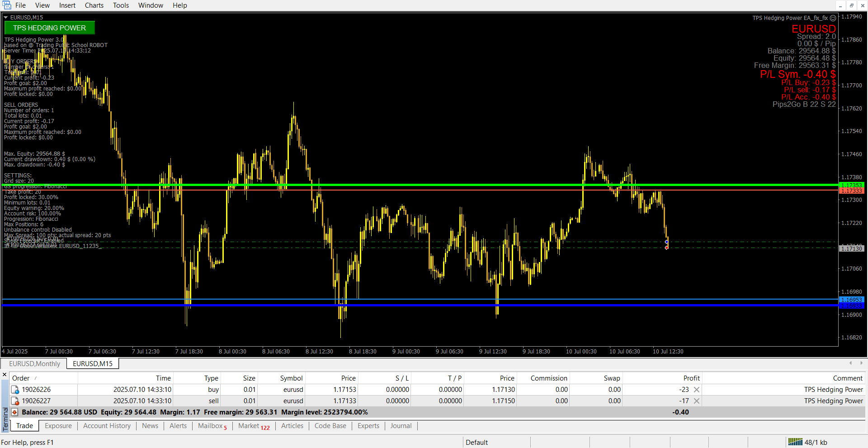The image size is (868, 448).
Task: Open the Tools menu
Action: (121, 5)
